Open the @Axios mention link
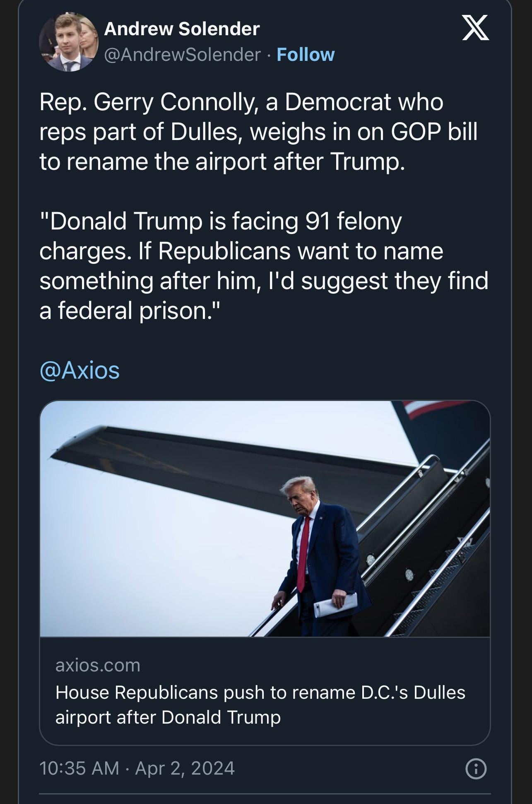 [x=79, y=370]
